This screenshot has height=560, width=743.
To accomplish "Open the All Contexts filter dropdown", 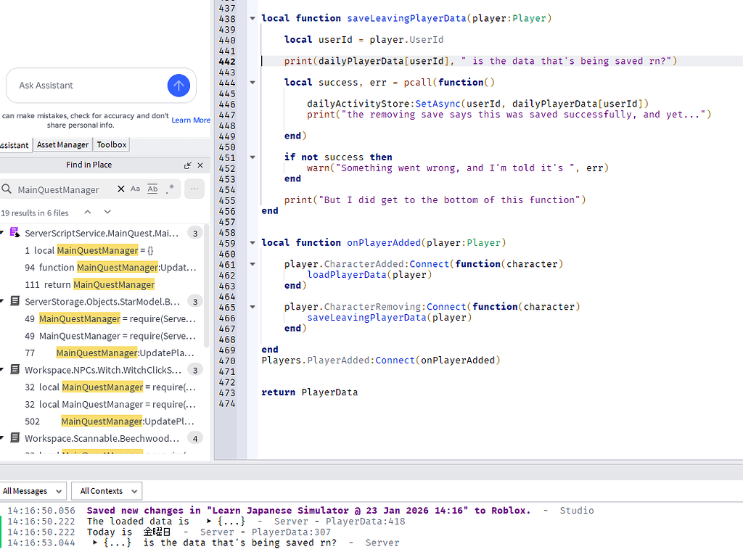I will [x=106, y=490].
